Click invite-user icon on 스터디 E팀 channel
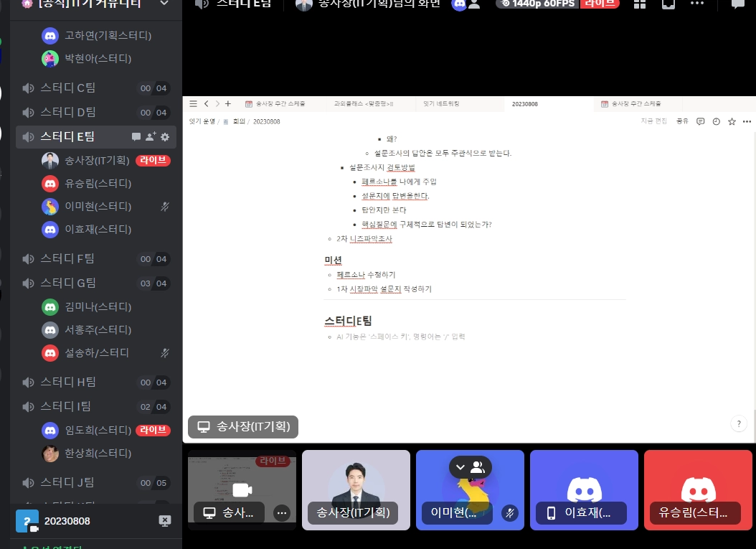Screen dimensions: 756x549 [x=151, y=136]
